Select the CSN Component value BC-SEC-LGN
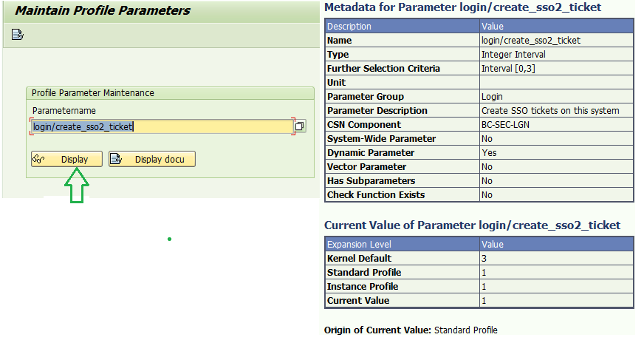The image size is (644, 340). [505, 125]
